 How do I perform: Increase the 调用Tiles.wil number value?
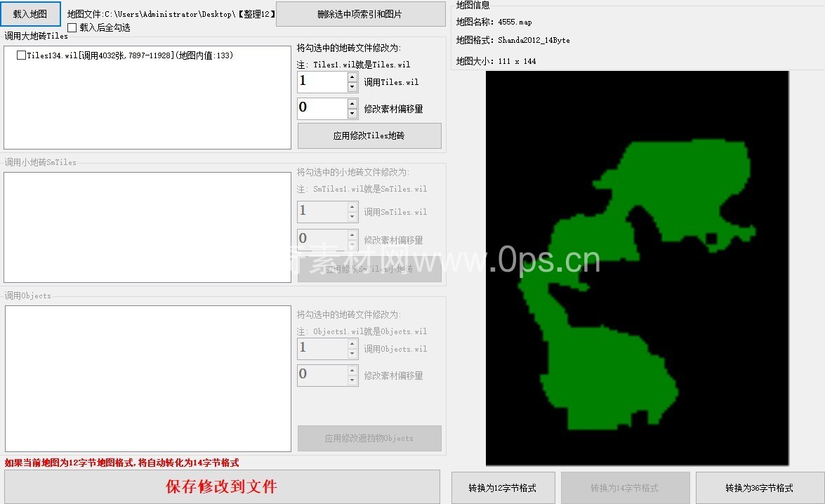click(352, 77)
